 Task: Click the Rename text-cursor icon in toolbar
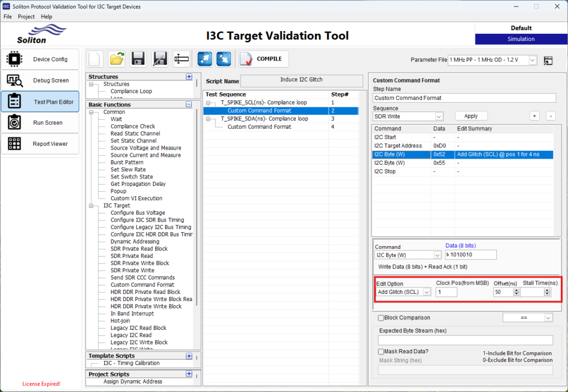click(181, 59)
